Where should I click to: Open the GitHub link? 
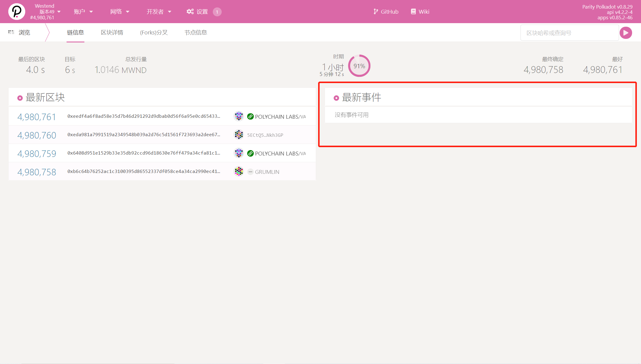click(386, 12)
